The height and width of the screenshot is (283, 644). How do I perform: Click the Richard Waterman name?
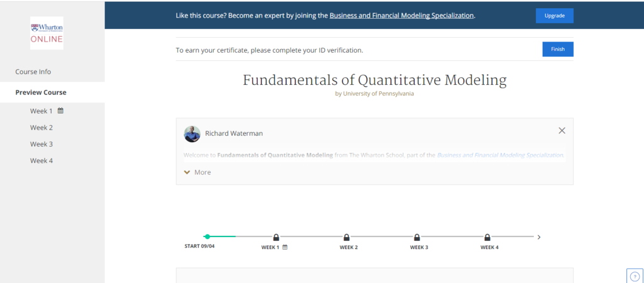tap(234, 133)
